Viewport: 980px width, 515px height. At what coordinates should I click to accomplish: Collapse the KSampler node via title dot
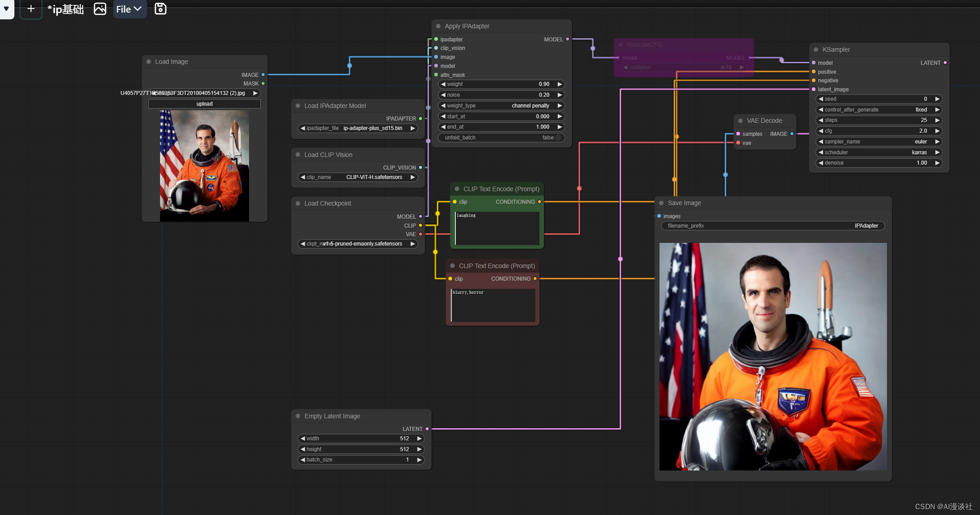[x=816, y=49]
